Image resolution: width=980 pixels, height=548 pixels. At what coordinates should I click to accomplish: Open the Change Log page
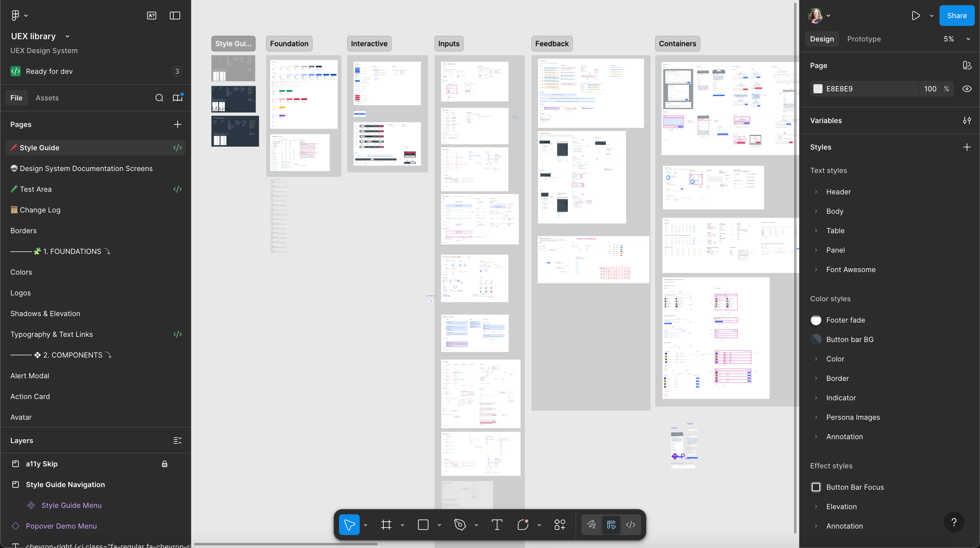pos(40,210)
